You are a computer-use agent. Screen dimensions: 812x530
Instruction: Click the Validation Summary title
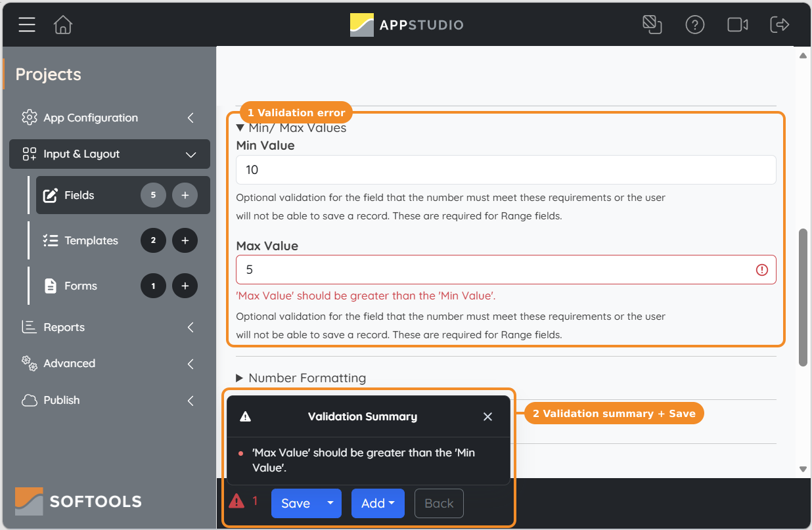pos(363,416)
